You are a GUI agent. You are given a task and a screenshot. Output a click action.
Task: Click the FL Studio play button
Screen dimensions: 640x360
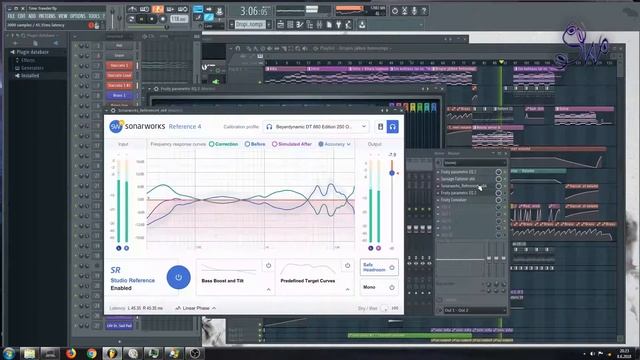tap(142, 19)
